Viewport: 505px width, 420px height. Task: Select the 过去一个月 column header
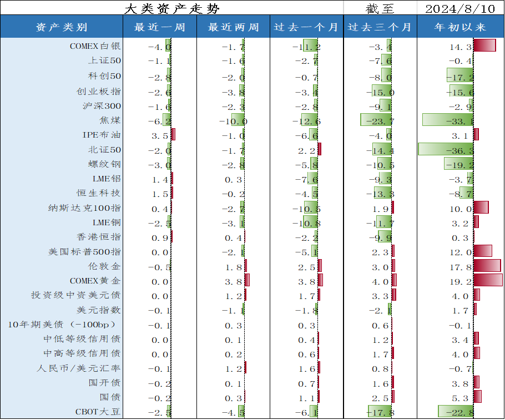[x=306, y=27]
